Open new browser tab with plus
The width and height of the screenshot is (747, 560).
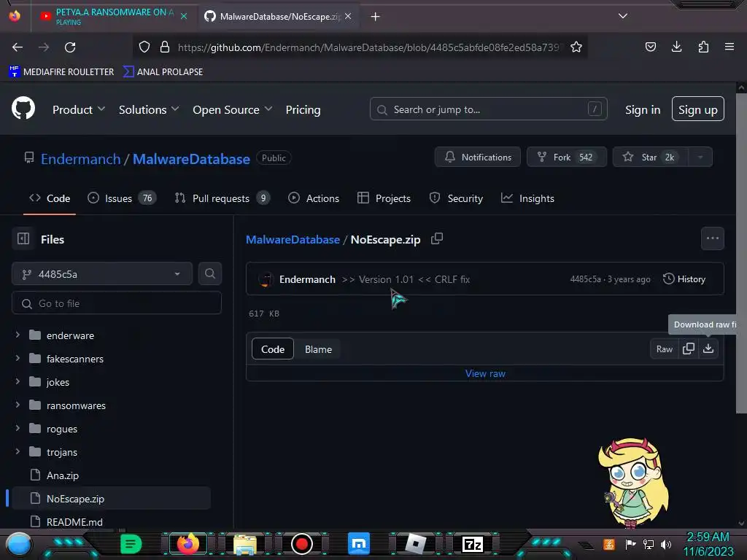(376, 17)
